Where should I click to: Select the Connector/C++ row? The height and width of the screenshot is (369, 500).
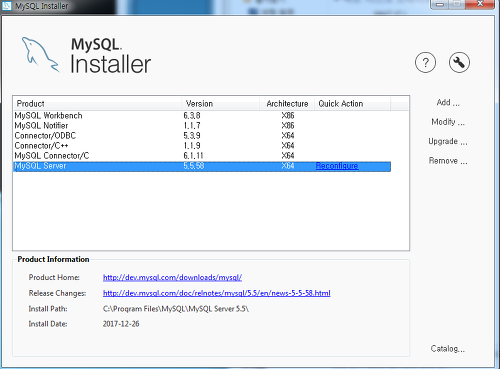[x=202, y=146]
